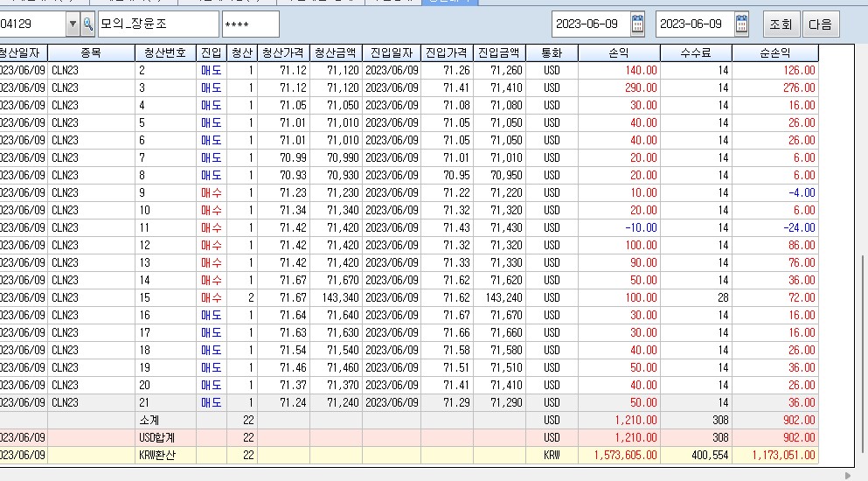The height and width of the screenshot is (481, 868).
Task: Click the account search magnifier icon
Action: pos(88,24)
